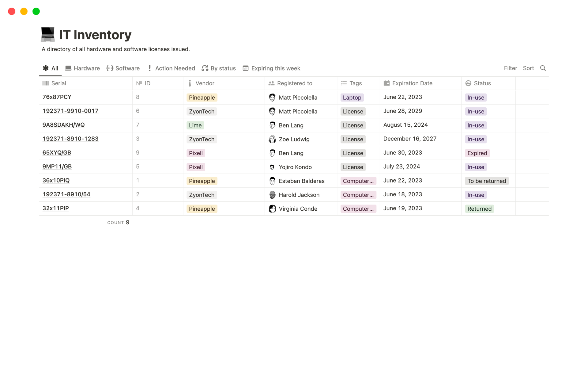The width and height of the screenshot is (588, 368).
Task: Click Harold Jackson's avatar icon
Action: 272,195
